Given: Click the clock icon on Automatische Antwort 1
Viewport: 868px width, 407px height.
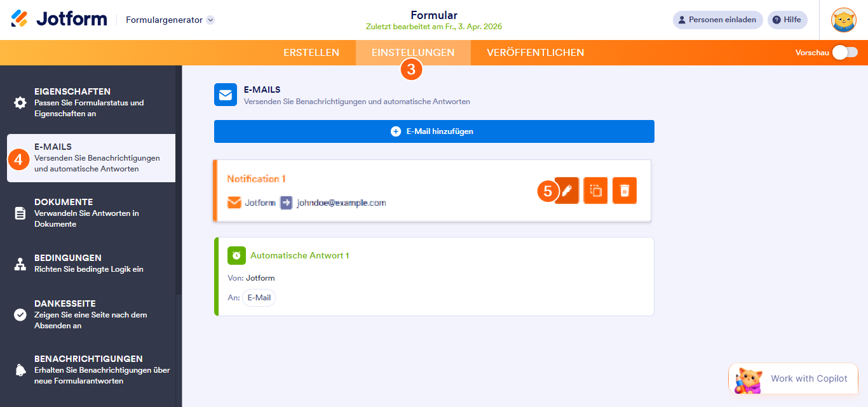Looking at the screenshot, I should (x=236, y=255).
